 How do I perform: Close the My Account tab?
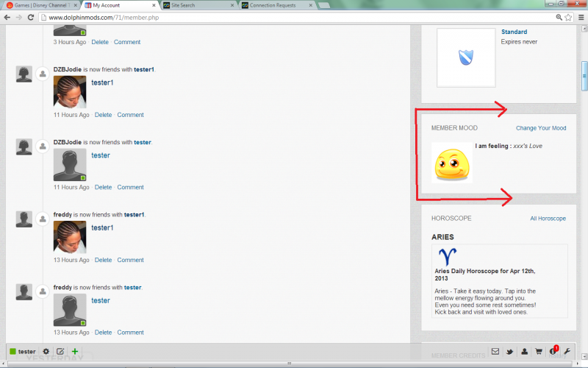(154, 5)
